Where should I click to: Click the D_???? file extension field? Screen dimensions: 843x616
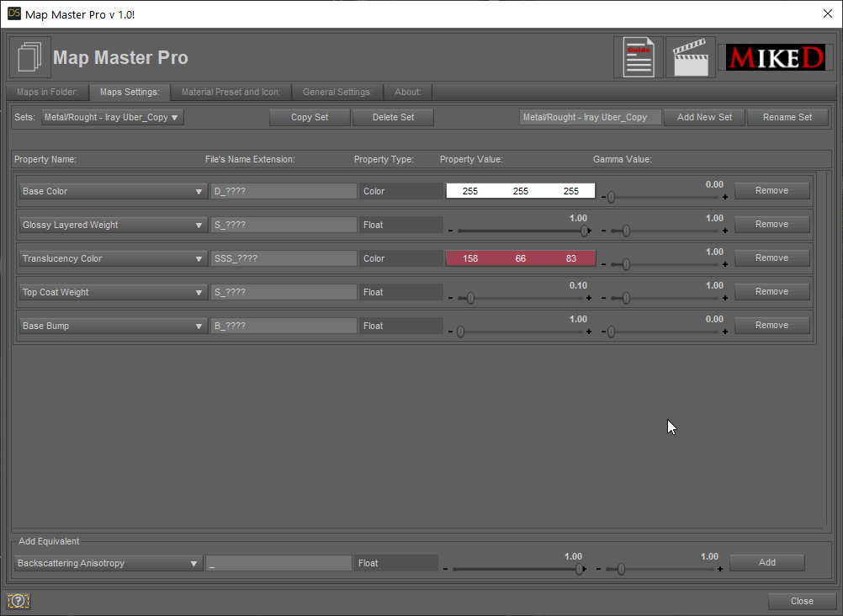click(x=284, y=191)
